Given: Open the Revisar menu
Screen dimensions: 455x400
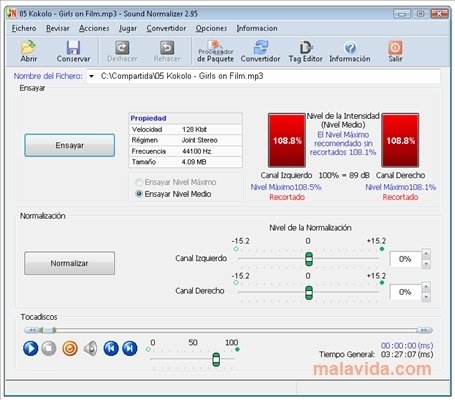Looking at the screenshot, I should 58,28.
